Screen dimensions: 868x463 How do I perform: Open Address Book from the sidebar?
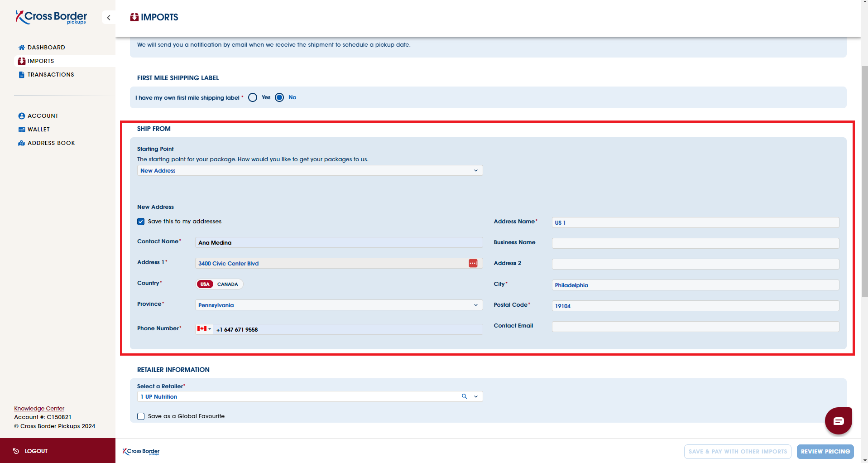(51, 143)
